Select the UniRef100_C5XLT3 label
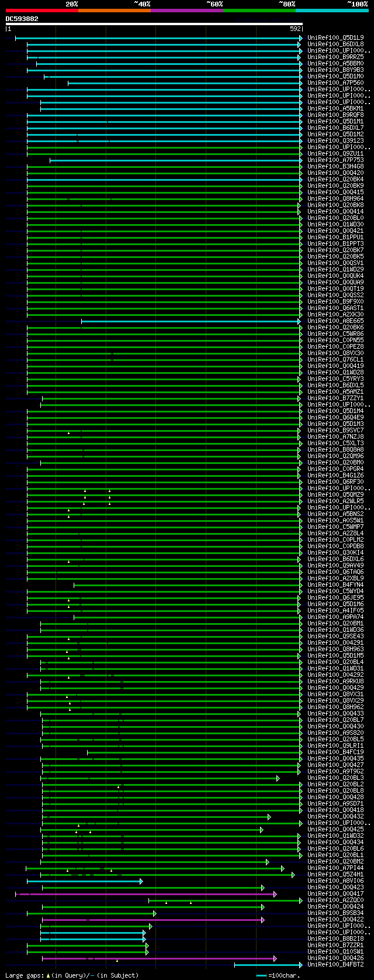Image resolution: width=374 pixels, height=980 pixels. click(335, 443)
